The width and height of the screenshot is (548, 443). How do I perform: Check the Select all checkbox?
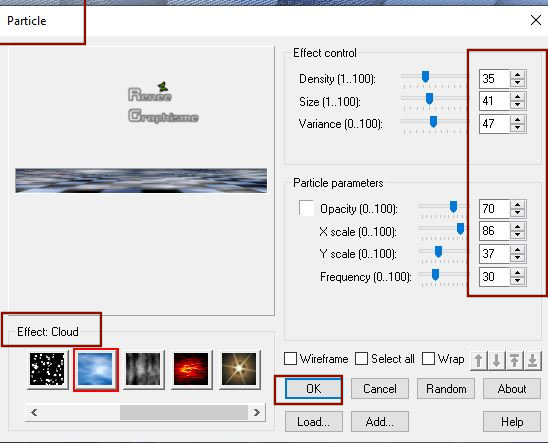361,358
